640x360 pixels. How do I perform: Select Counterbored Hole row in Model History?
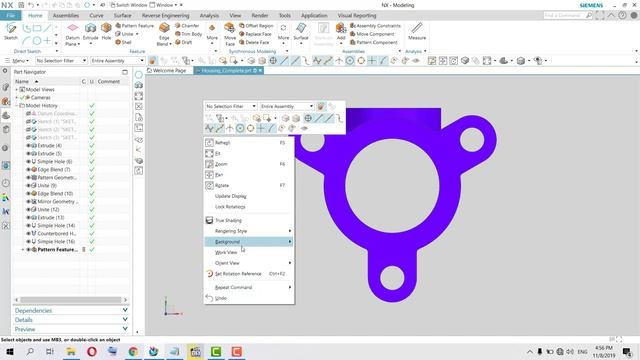tap(56, 233)
